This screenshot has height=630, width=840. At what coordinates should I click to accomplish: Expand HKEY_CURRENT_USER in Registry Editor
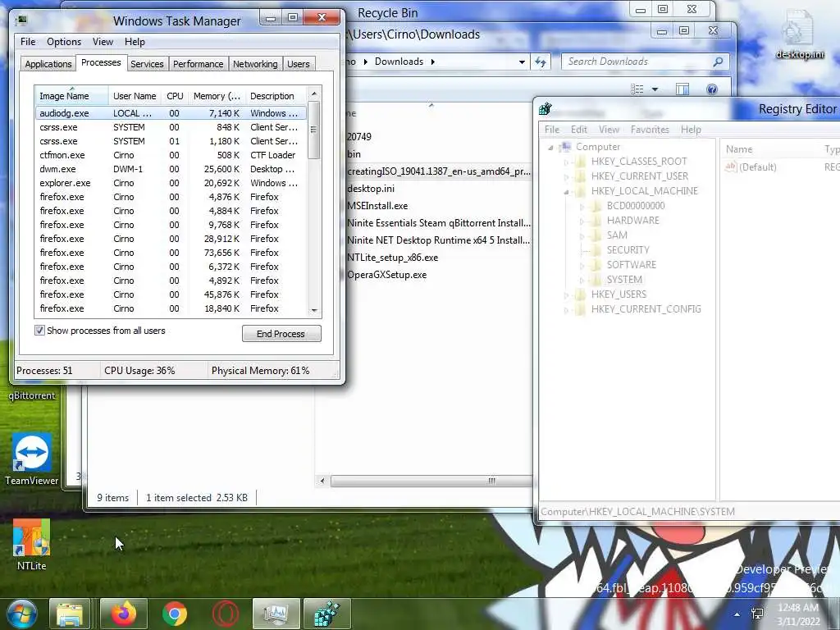click(566, 176)
